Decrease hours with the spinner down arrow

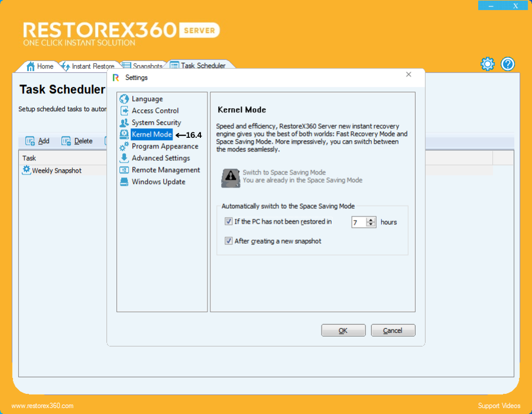pos(371,225)
